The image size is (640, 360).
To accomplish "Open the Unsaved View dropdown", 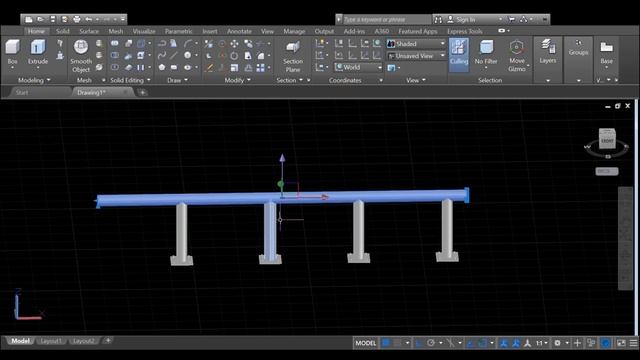I will [x=416, y=56].
